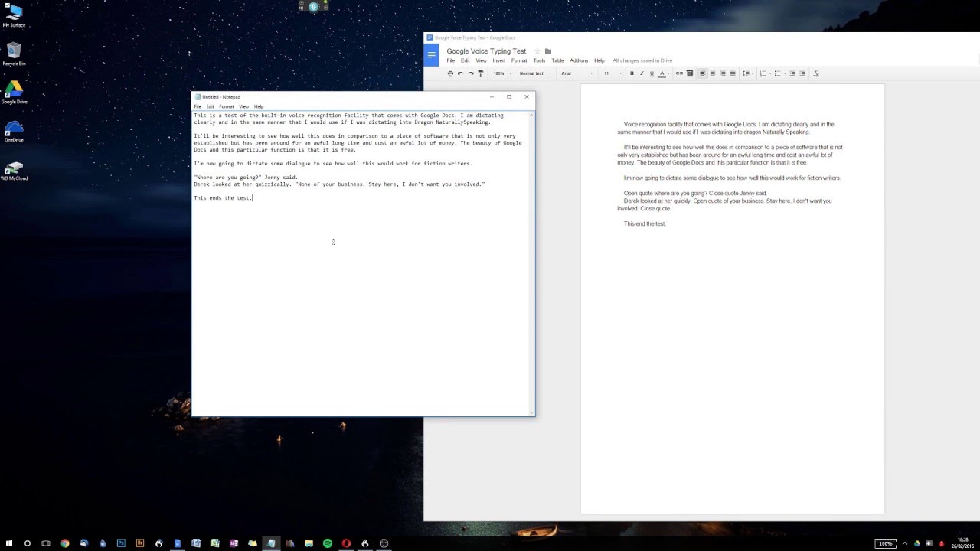This screenshot has width=980, height=551.
Task: Open the Table menu in Google Docs
Action: pyautogui.click(x=558, y=60)
